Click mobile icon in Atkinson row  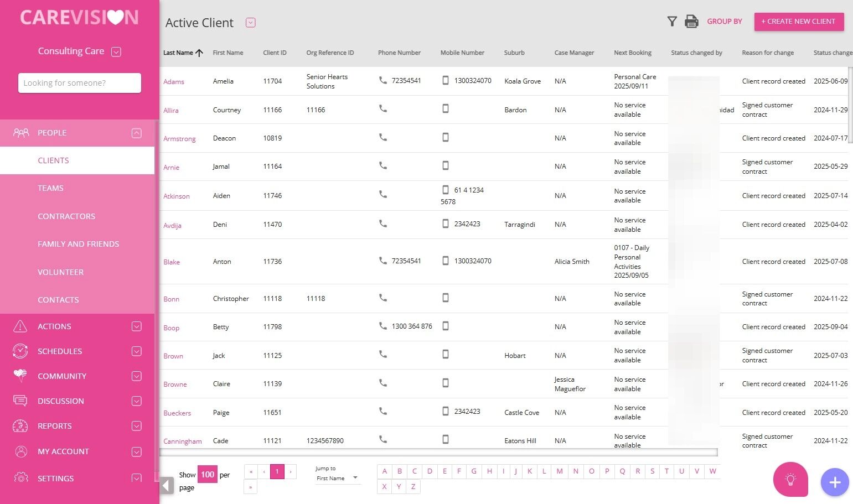[446, 190]
